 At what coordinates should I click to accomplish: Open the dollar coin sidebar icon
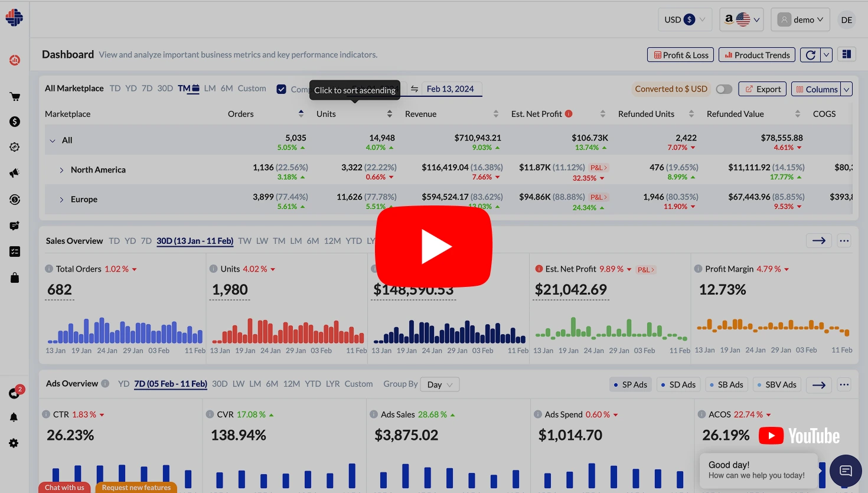click(15, 122)
